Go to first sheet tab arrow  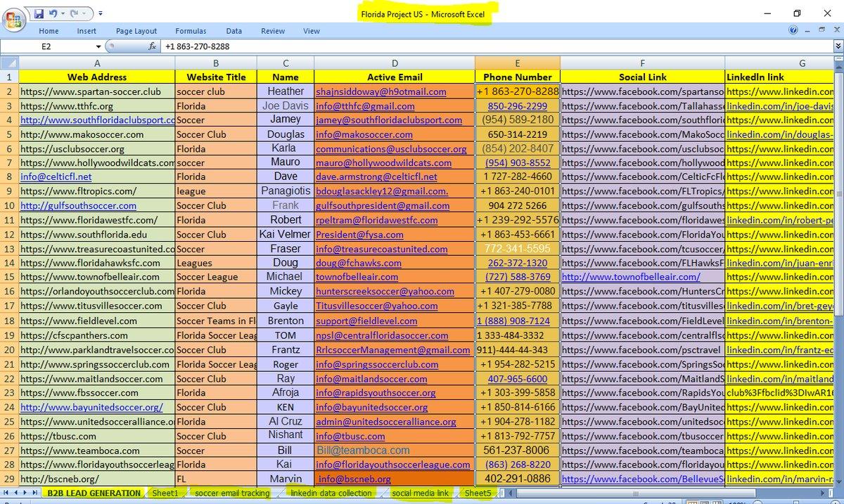coord(6,493)
